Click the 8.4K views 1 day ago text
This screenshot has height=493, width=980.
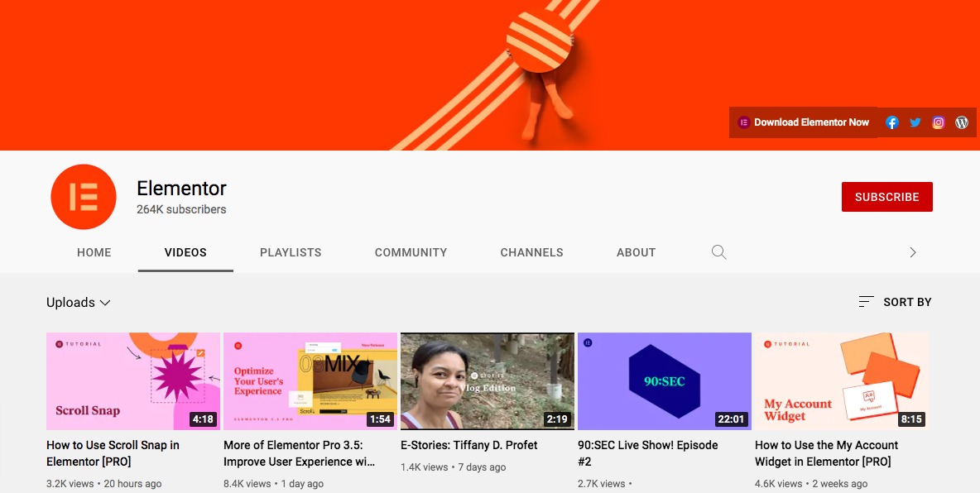coord(274,484)
